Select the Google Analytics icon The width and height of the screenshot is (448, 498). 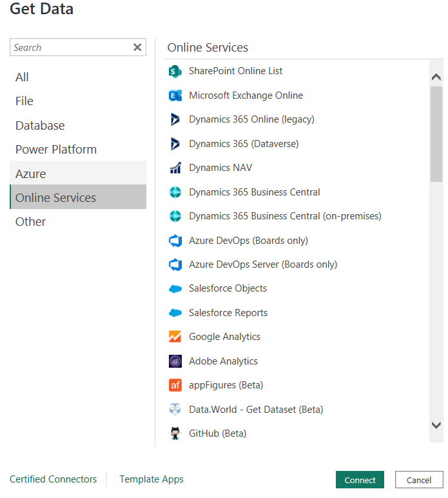(175, 337)
